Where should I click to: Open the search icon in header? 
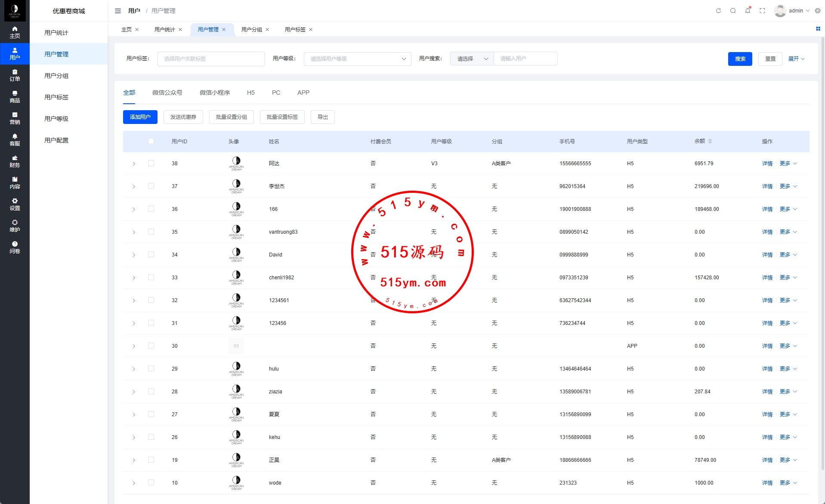pos(733,11)
